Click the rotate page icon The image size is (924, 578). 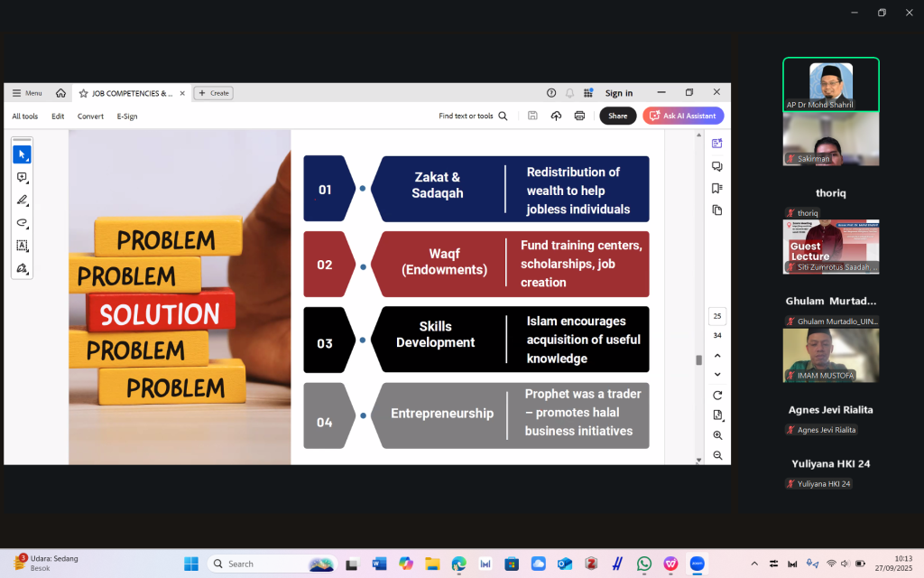pos(717,395)
